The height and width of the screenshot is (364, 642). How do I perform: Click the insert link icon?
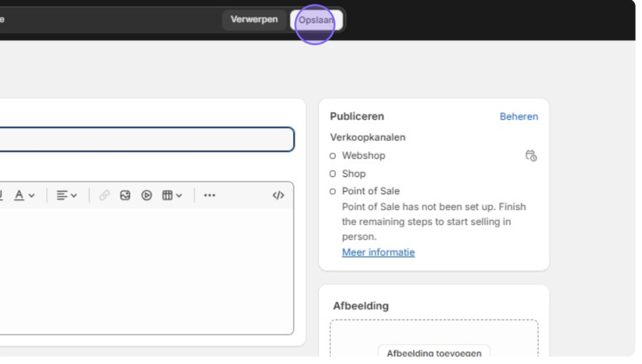coord(104,195)
